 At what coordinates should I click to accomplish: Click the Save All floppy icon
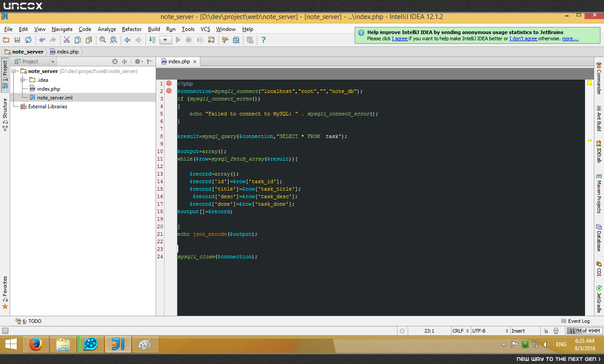point(17,40)
